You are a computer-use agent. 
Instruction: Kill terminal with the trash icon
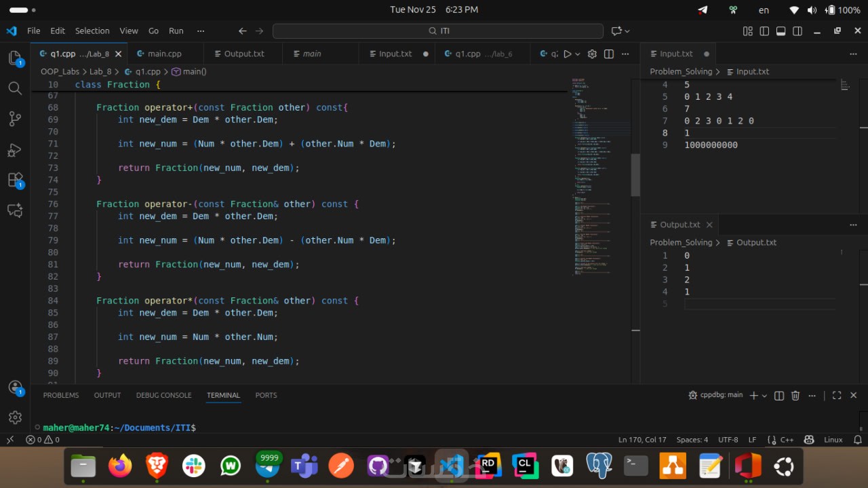(795, 395)
